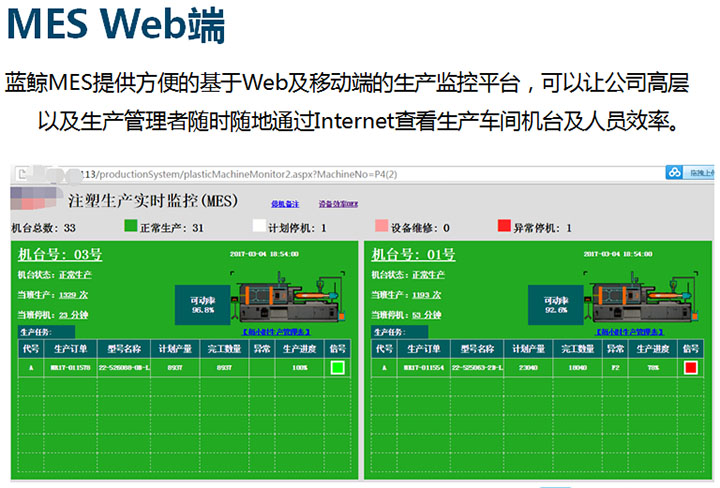Click the 设备维修: 0 count text
Image resolution: width=720 pixels, height=488 pixels.
[x=420, y=228]
